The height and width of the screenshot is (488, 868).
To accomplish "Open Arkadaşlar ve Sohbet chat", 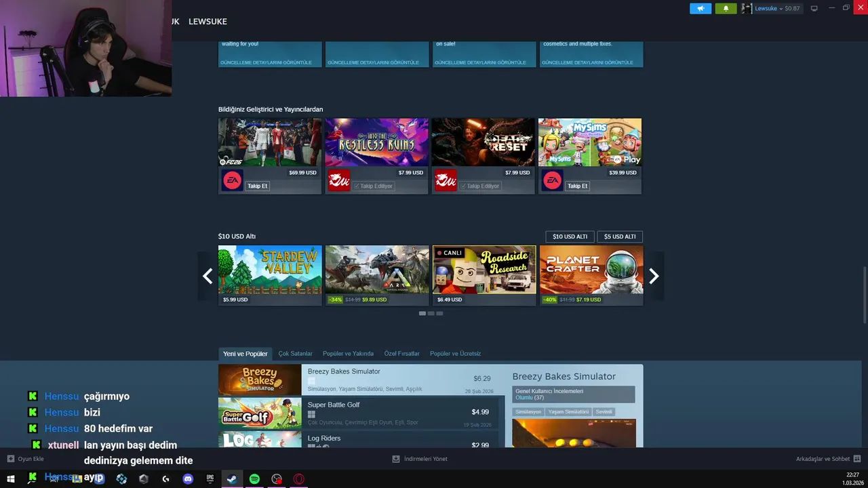I will point(828,459).
